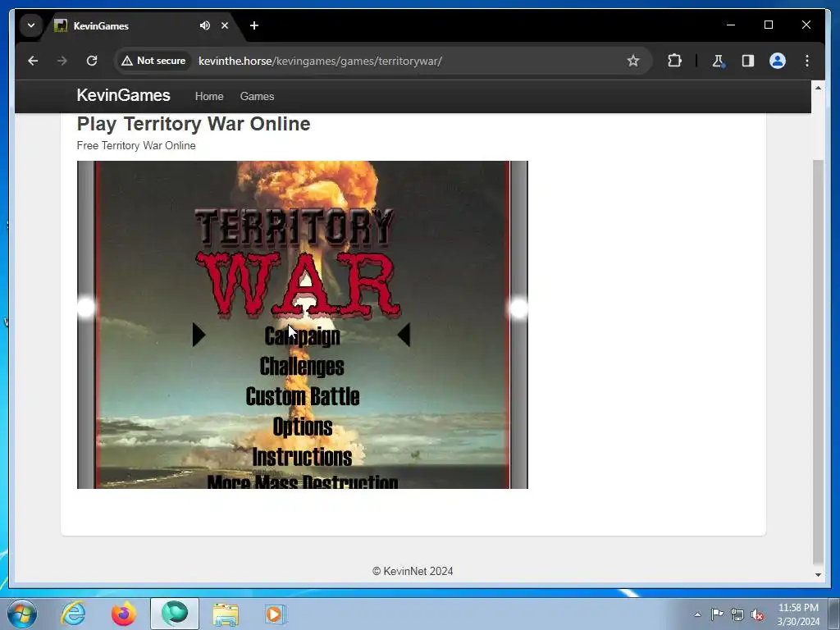Click the browser forward arrow

[x=62, y=61]
